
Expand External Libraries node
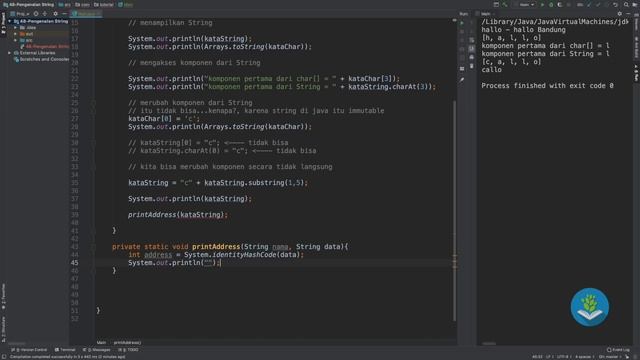coord(10,53)
